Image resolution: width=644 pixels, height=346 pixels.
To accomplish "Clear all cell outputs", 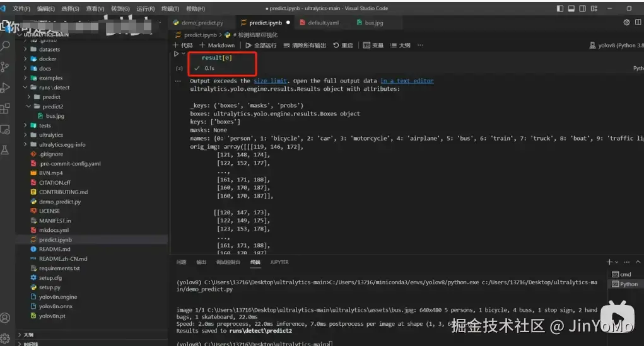I will pyautogui.click(x=305, y=45).
